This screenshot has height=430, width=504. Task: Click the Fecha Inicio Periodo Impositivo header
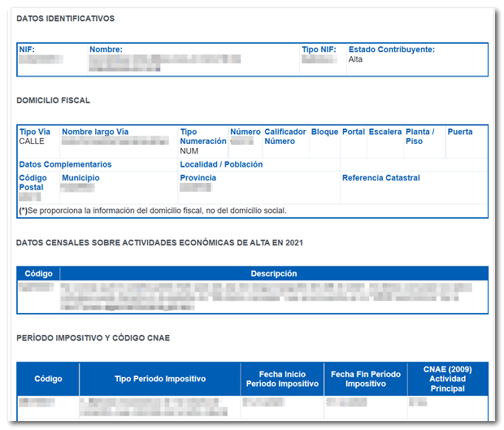[x=282, y=379]
